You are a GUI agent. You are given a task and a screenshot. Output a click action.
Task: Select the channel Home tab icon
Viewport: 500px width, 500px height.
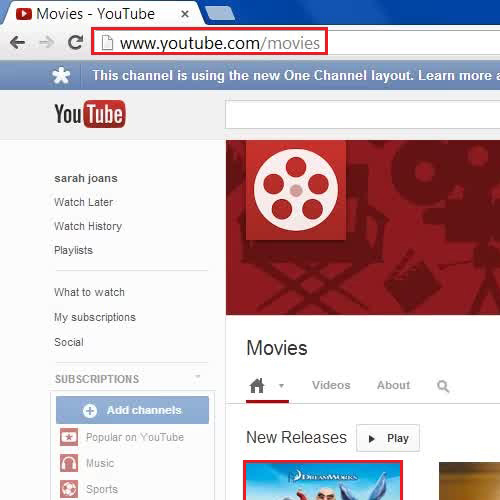257,386
